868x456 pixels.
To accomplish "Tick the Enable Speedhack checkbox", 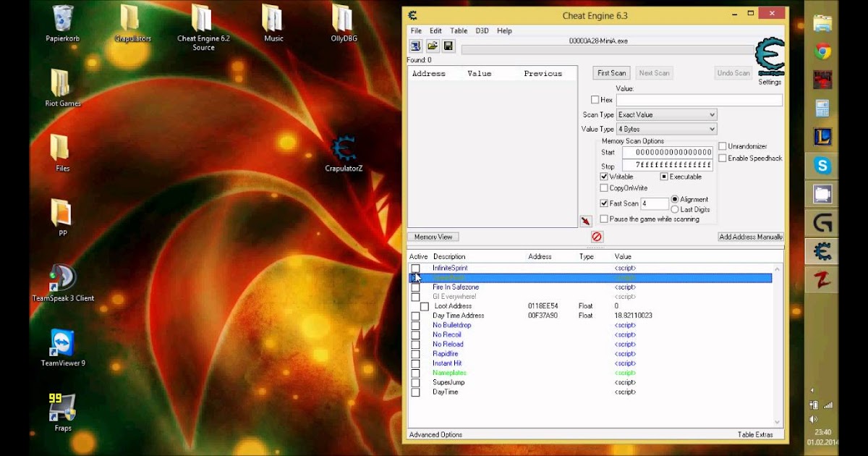I will coord(723,158).
